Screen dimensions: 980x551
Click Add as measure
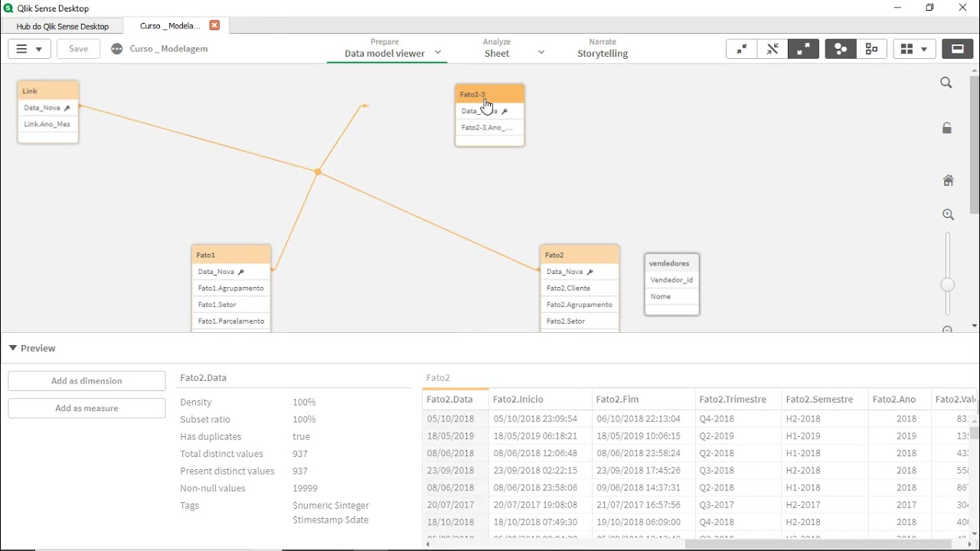coord(87,409)
